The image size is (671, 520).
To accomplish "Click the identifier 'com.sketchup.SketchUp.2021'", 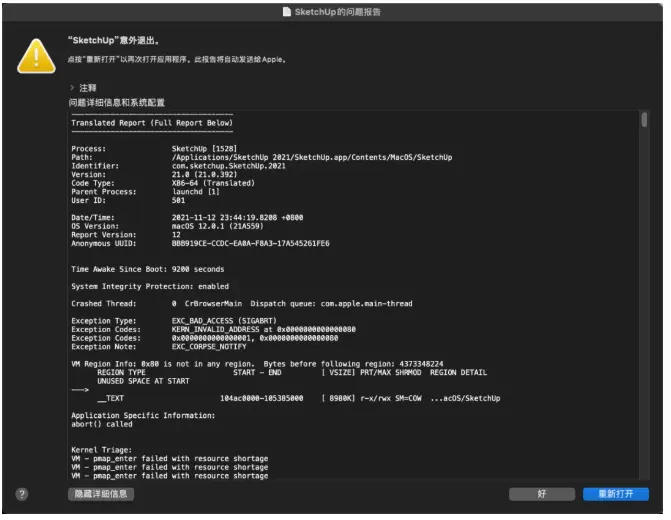I will tap(229, 166).
